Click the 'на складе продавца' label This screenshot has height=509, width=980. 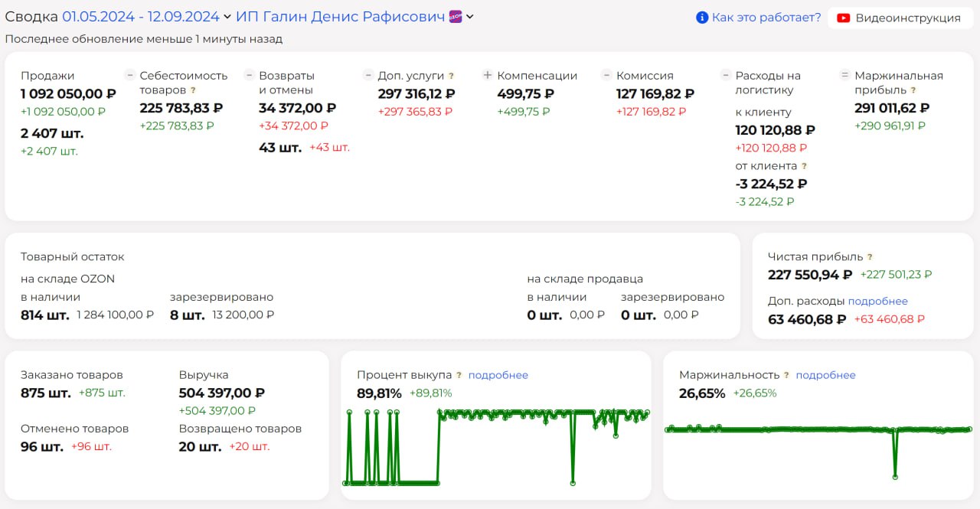pyautogui.click(x=585, y=279)
